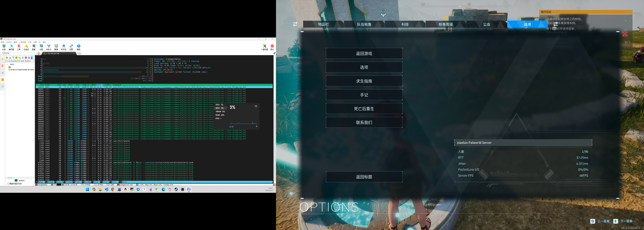Viewport: 644px width, 230px height.
Task: Expand the /root/palworld-arm-docker path dropdown
Action: point(33,61)
